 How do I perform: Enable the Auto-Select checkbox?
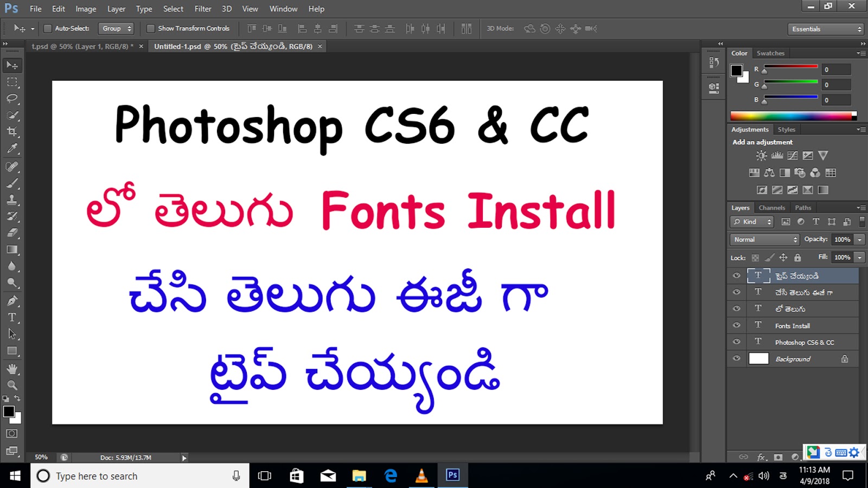click(x=48, y=29)
